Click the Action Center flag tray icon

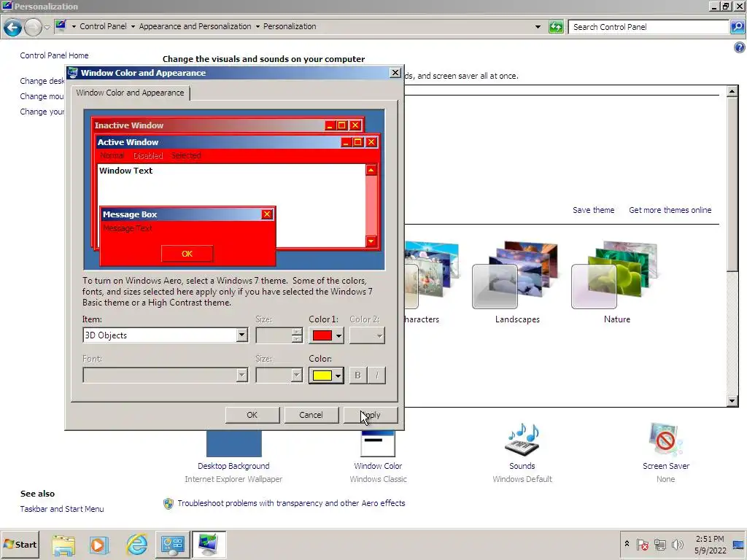[x=642, y=544]
